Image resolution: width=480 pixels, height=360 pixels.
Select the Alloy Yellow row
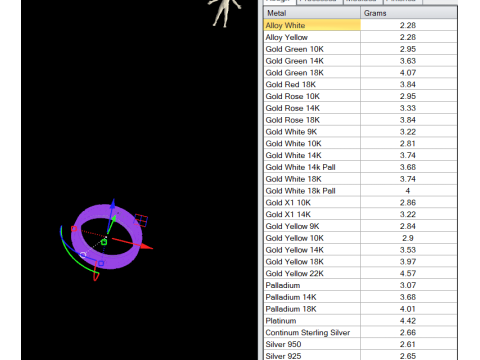pyautogui.click(x=360, y=37)
